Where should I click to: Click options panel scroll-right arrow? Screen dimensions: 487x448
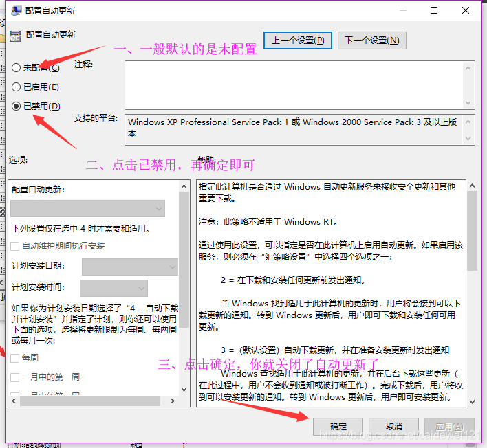[173, 401]
